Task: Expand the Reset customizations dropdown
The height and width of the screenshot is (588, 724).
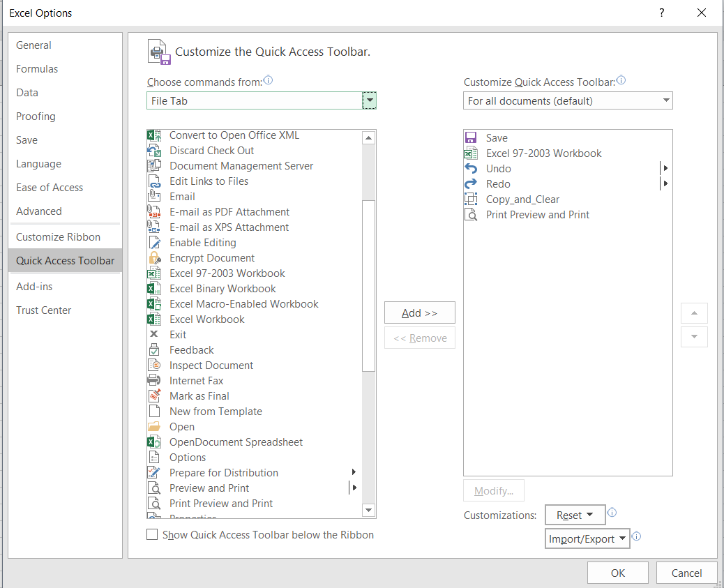Action: point(575,515)
